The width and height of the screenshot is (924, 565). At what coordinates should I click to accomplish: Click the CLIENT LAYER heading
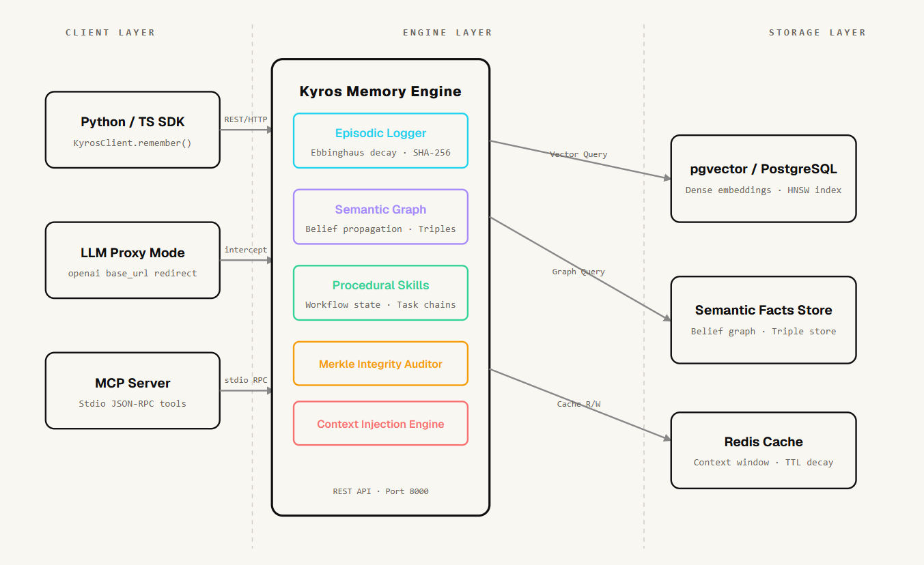pyautogui.click(x=111, y=33)
